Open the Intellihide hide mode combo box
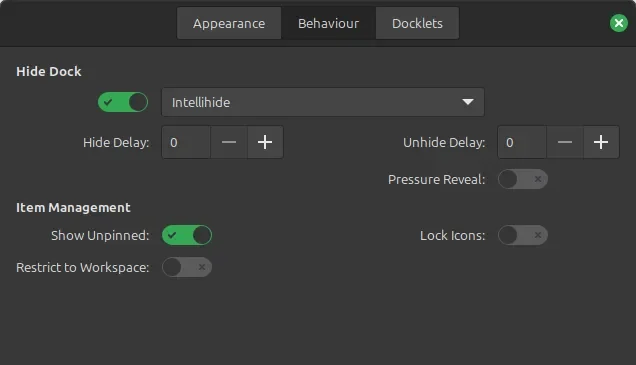 tap(323, 102)
